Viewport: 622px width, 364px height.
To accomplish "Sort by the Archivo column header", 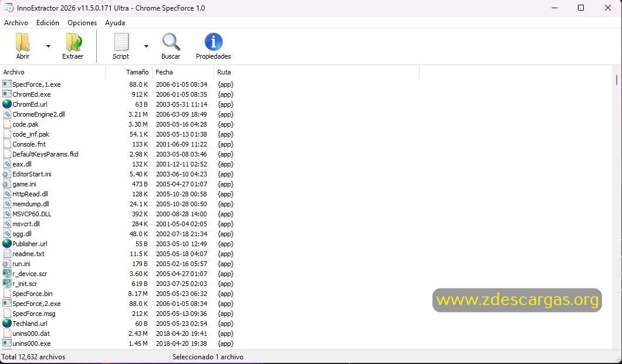I will tap(53, 72).
